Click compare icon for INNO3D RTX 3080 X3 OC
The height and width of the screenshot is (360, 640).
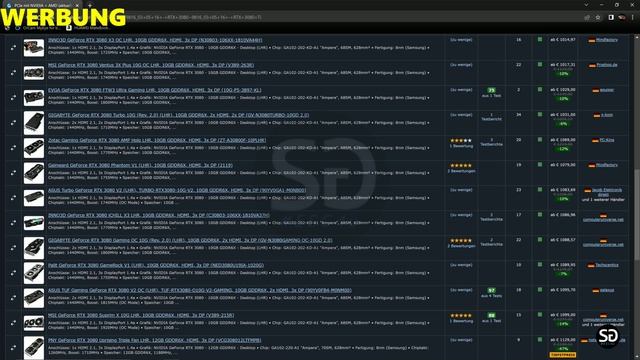pyautogui.click(x=13, y=48)
